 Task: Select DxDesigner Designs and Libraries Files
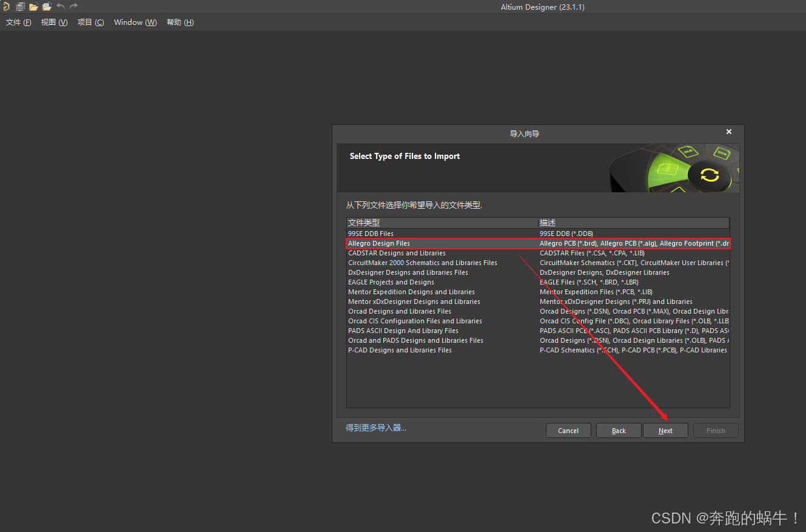538,272
